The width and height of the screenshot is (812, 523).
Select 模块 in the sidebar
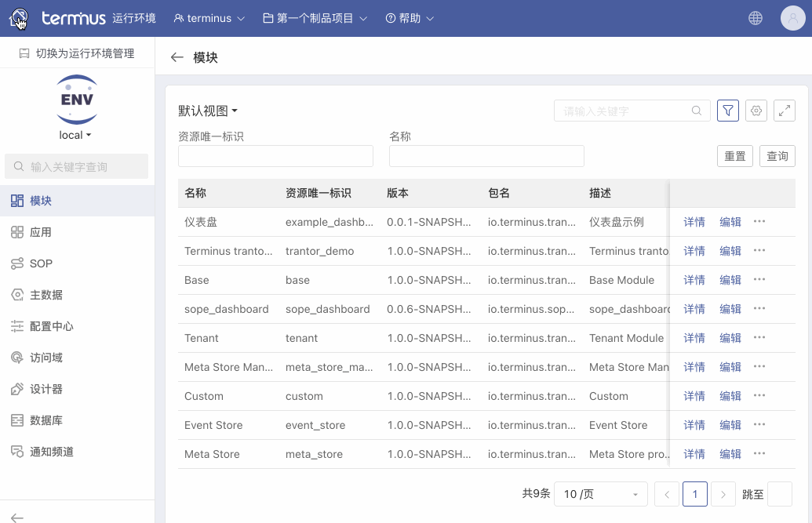[77, 201]
